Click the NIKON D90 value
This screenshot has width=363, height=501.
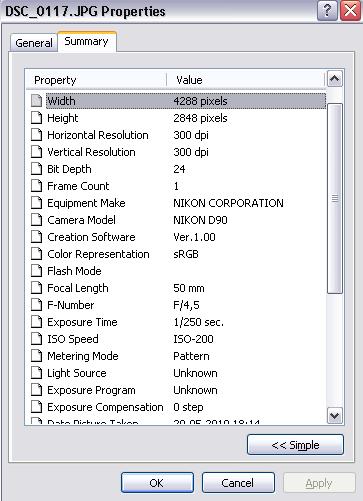point(200,220)
